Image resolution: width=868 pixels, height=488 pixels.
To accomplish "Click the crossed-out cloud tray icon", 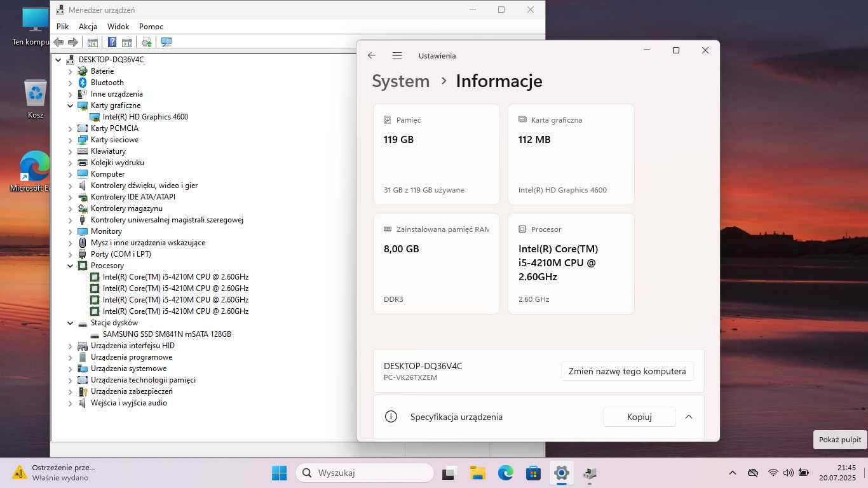I will click(x=753, y=473).
